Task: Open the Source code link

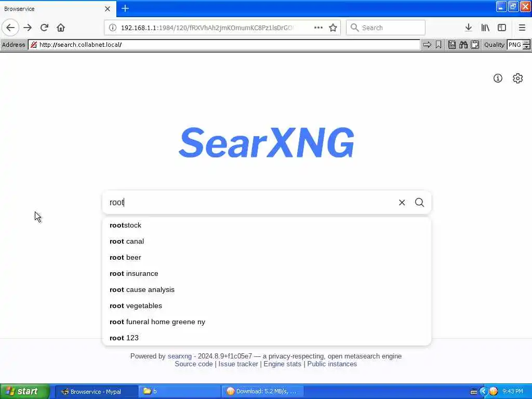Action: coord(194,364)
